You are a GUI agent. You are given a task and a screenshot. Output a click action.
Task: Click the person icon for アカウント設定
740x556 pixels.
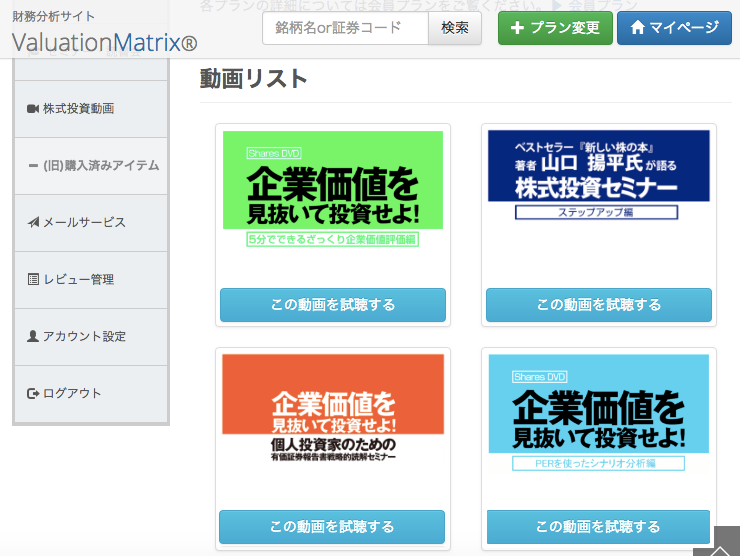coord(33,336)
